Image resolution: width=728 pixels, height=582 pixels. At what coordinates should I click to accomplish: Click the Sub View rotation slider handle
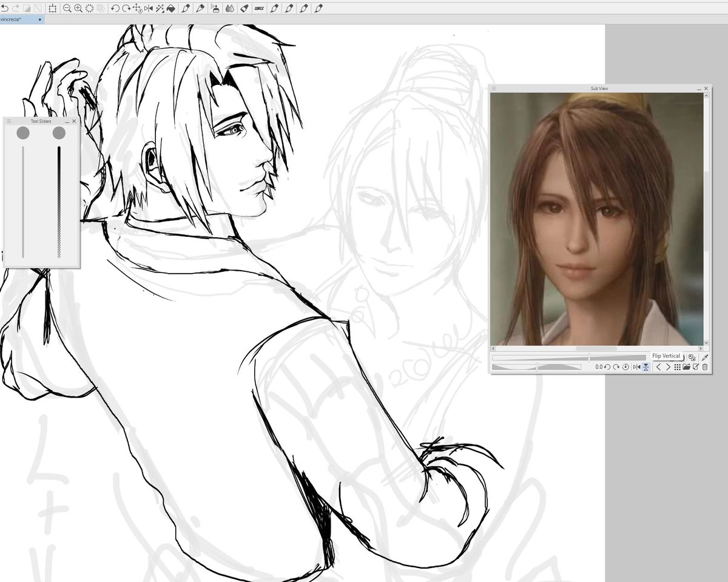pos(537,367)
